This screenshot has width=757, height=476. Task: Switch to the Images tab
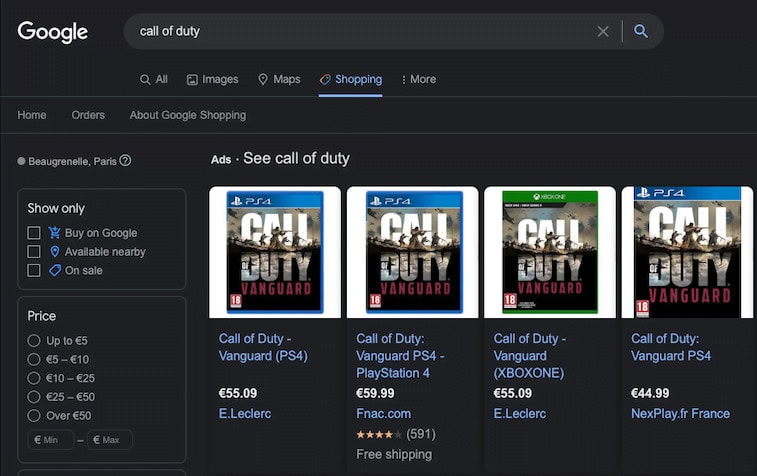(212, 79)
